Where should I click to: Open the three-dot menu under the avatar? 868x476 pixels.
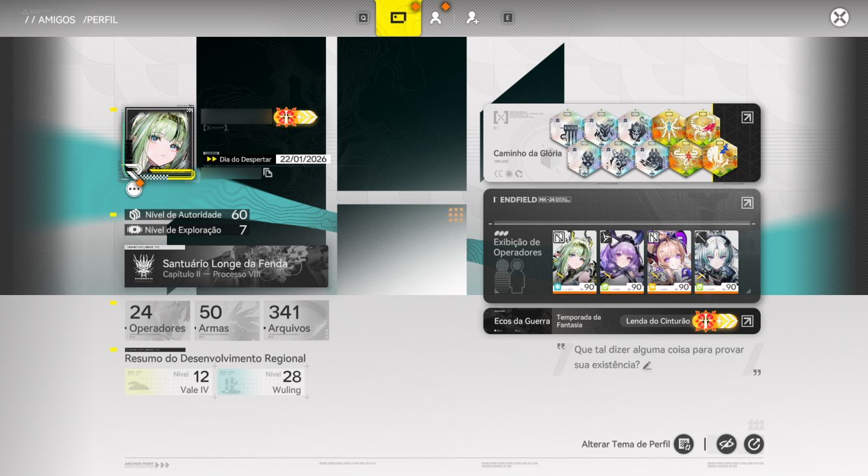134,189
